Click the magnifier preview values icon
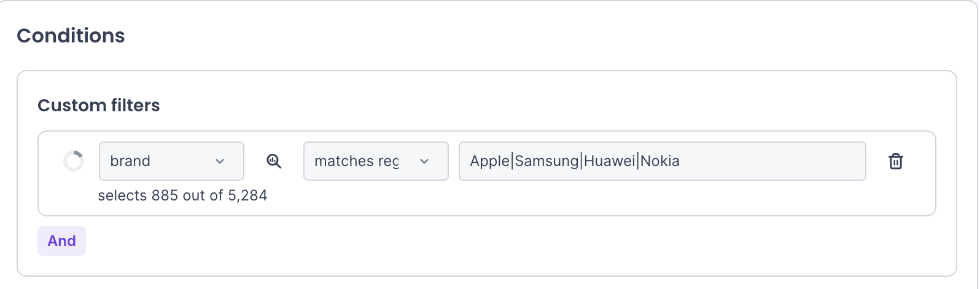Image resolution: width=980 pixels, height=289 pixels. point(274,162)
